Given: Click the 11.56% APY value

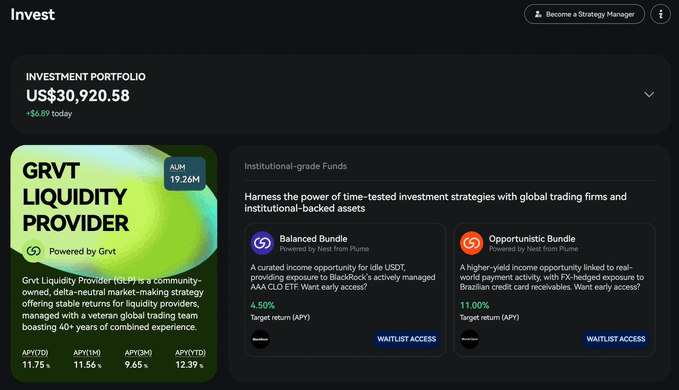Looking at the screenshot, I should [x=87, y=365].
